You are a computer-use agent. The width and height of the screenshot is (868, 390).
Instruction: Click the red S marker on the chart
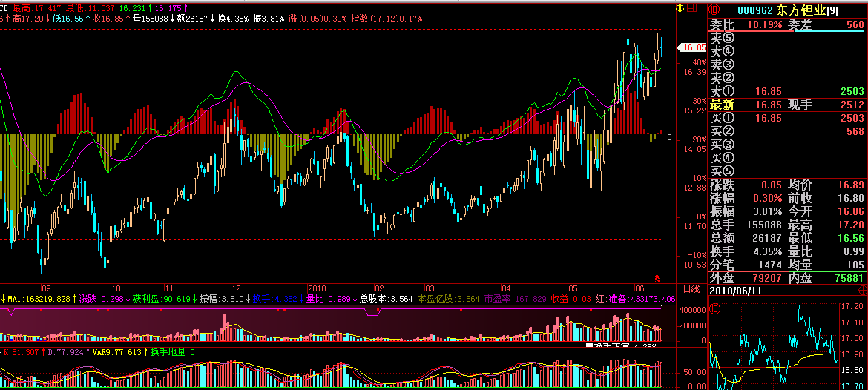(x=657, y=278)
